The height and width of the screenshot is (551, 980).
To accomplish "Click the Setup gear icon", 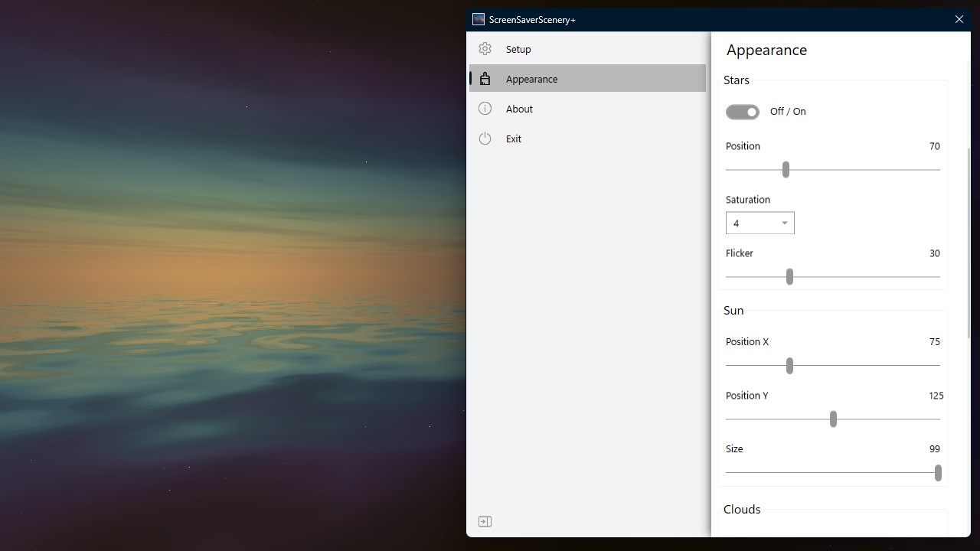I will [x=485, y=49].
